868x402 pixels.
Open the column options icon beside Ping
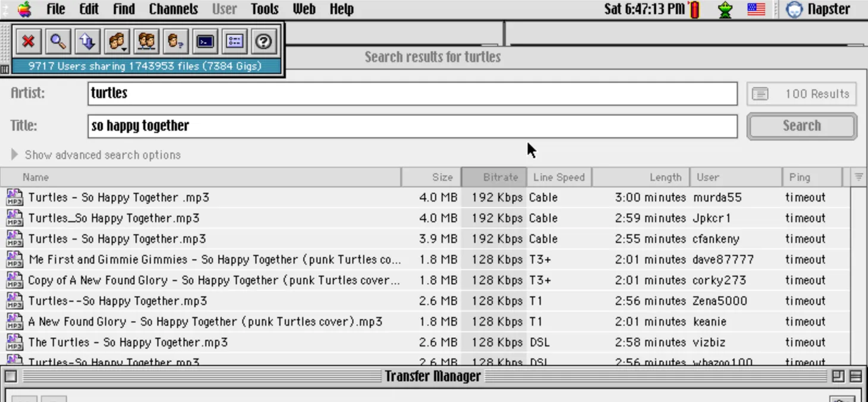coord(858,177)
